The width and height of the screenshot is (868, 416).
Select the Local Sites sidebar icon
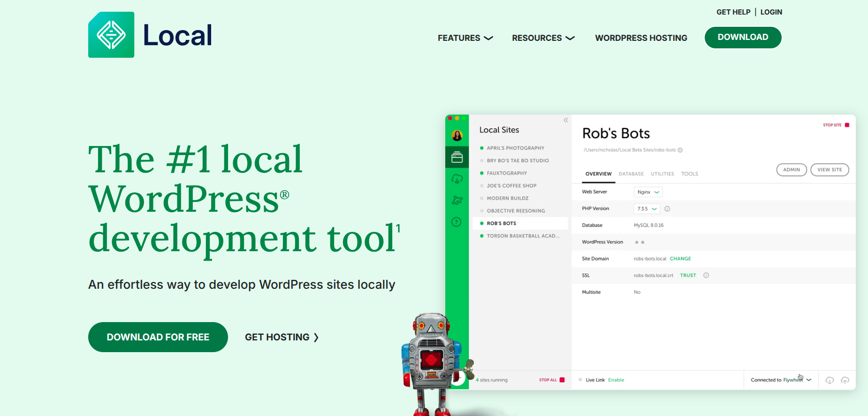pyautogui.click(x=457, y=157)
